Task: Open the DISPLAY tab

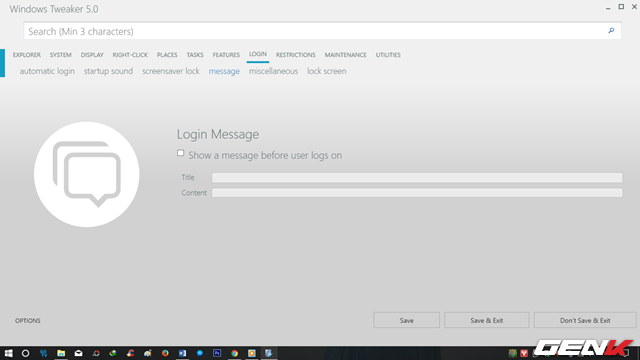Action: 92,55
